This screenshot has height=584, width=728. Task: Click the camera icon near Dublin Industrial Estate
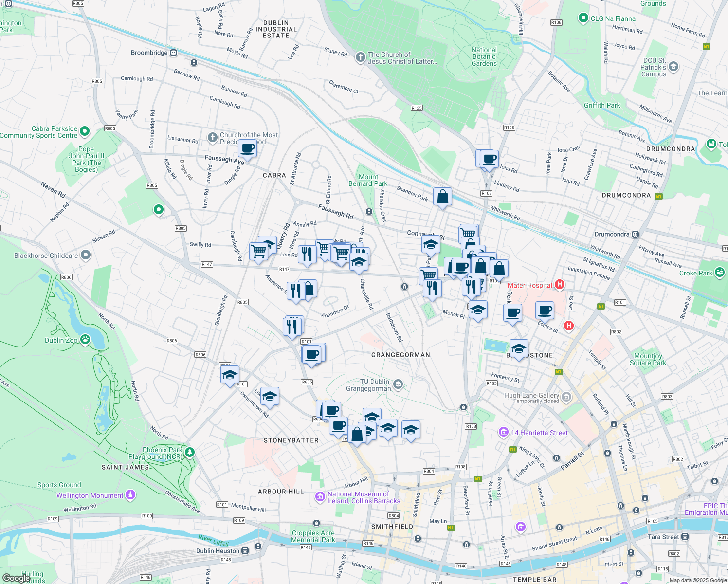(194, 63)
